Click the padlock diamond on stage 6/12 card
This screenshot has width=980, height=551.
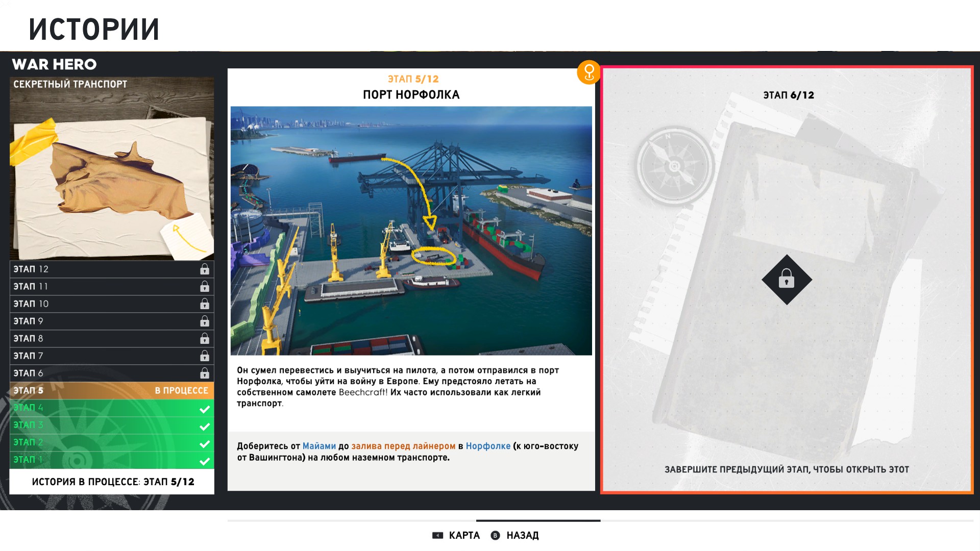pos(787,280)
